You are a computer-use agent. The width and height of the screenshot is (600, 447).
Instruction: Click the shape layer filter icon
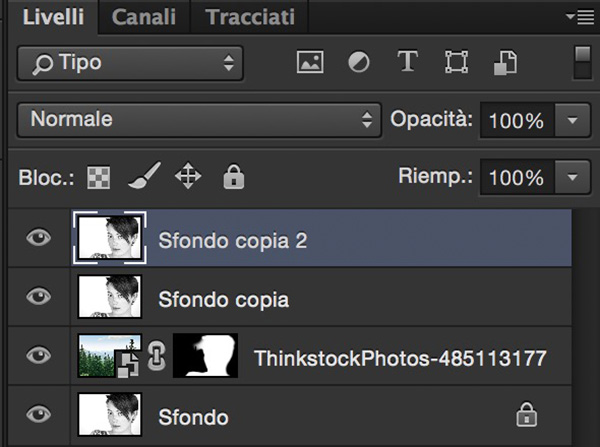(x=457, y=62)
